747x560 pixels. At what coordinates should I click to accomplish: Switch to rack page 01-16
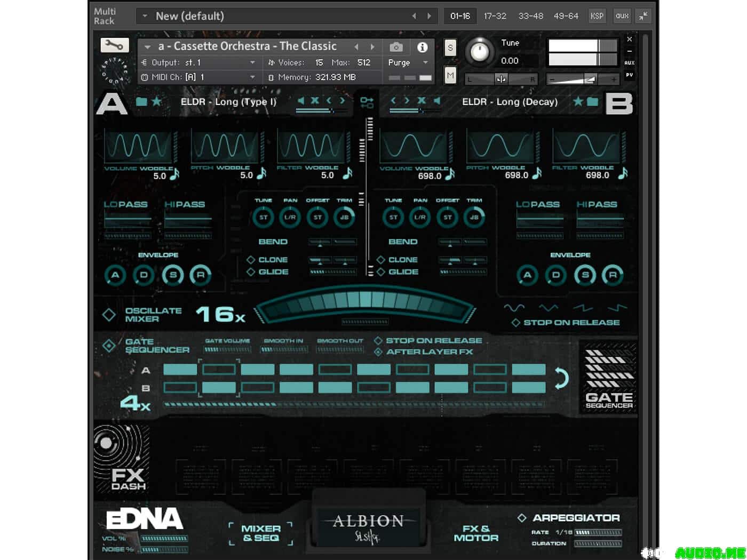[460, 16]
